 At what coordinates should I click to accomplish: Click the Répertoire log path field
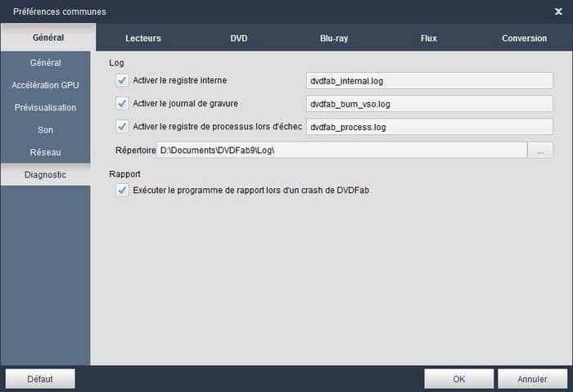coord(341,150)
